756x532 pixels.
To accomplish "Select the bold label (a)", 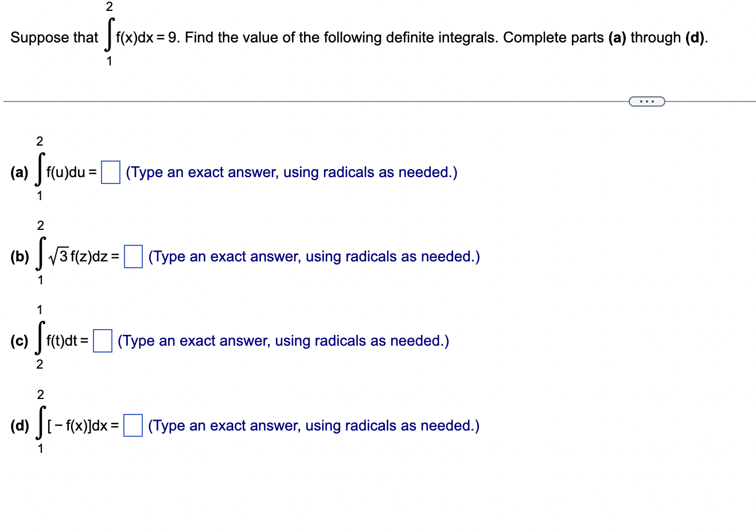I will 20,171.
